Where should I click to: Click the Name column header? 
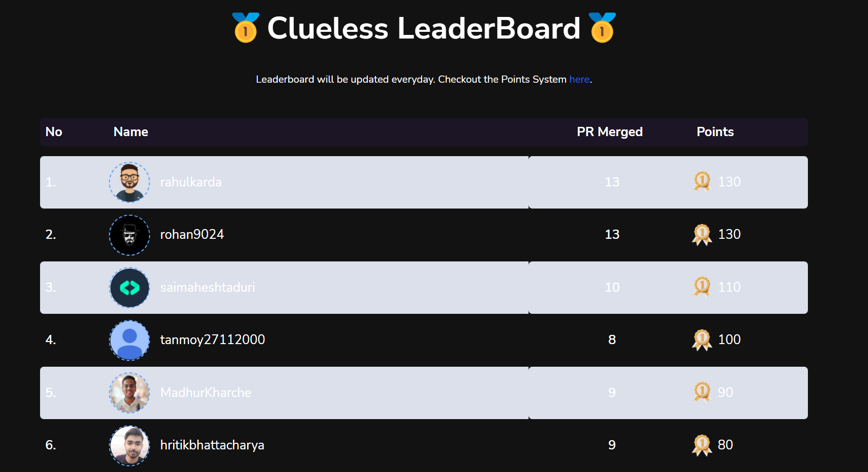point(130,132)
